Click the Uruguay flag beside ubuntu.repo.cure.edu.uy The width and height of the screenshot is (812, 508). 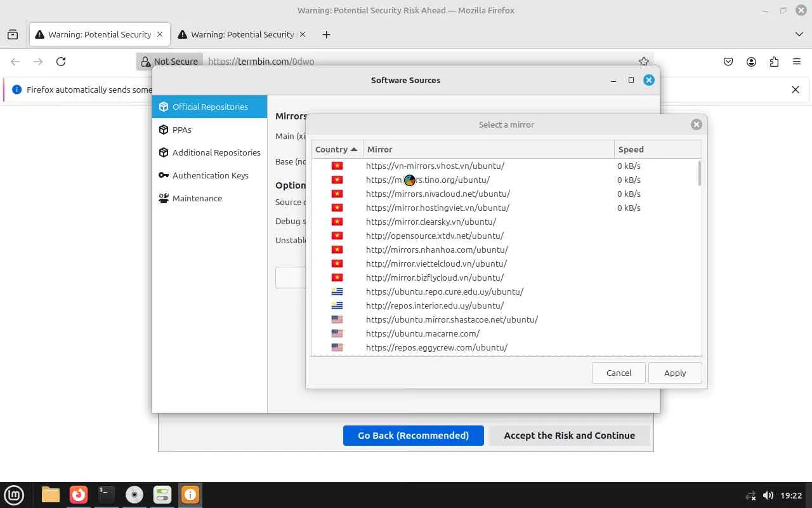[337, 291]
